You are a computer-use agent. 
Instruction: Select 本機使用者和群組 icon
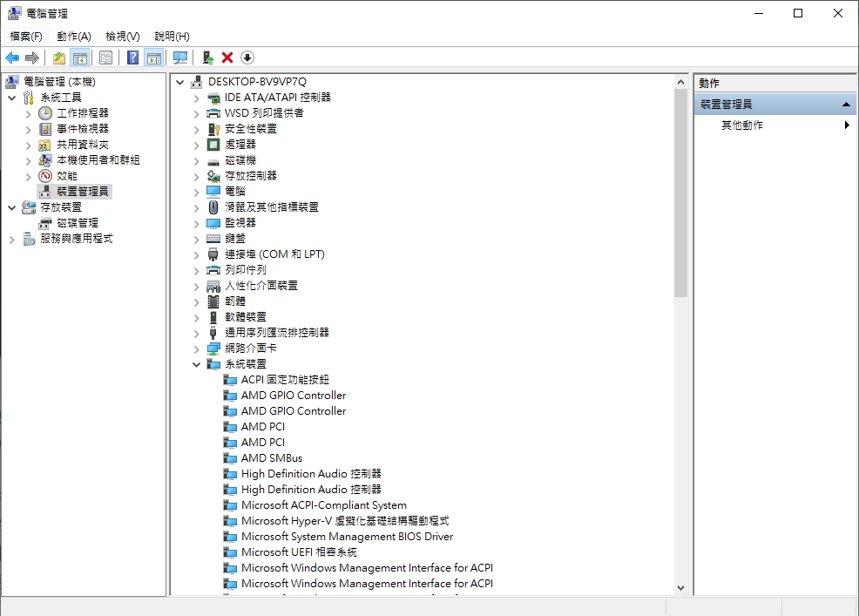[x=45, y=160]
